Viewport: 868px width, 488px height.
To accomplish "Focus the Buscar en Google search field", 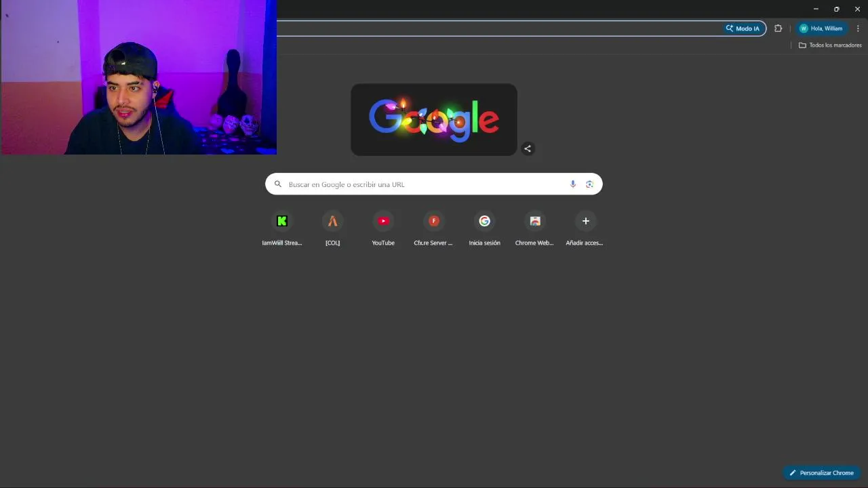I will [433, 184].
